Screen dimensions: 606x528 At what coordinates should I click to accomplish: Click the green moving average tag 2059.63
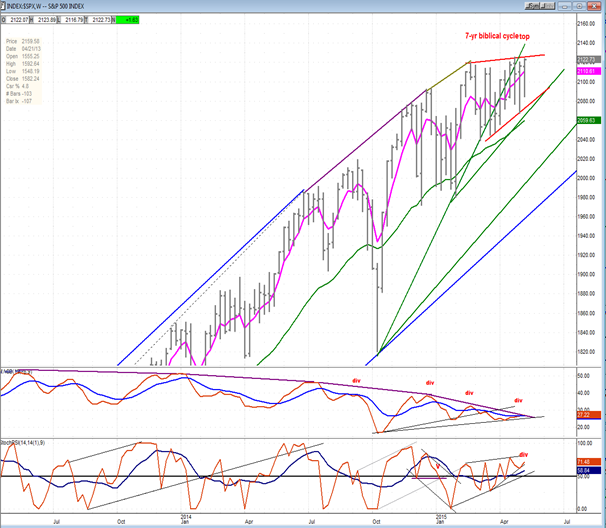(589, 121)
